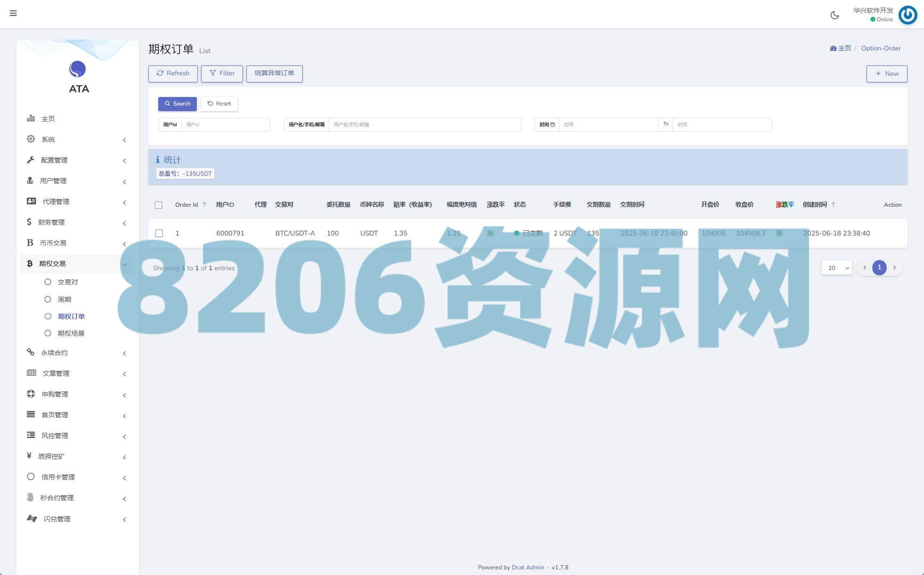Open the page size 20 dropdown
The image size is (924, 575).
click(x=836, y=267)
